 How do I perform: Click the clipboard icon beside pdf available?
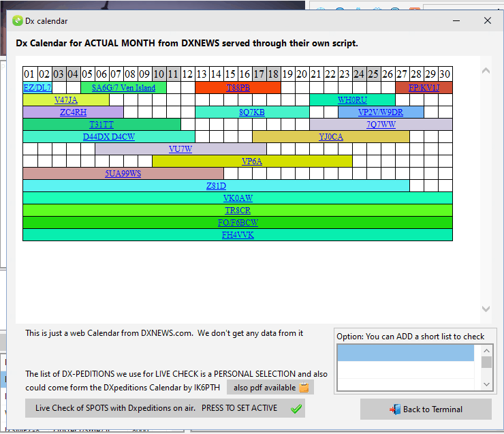(304, 388)
